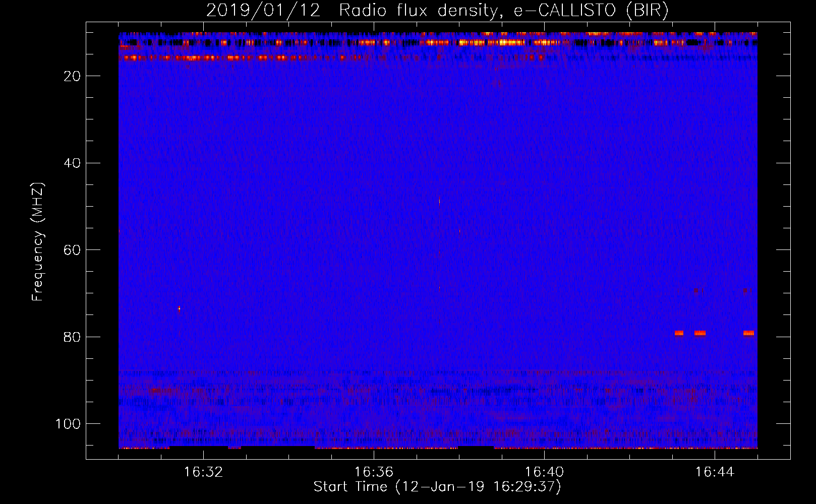Click the "Frequency (MHZ)" axis label
Viewport: 816px width, 504px height.
[38, 241]
